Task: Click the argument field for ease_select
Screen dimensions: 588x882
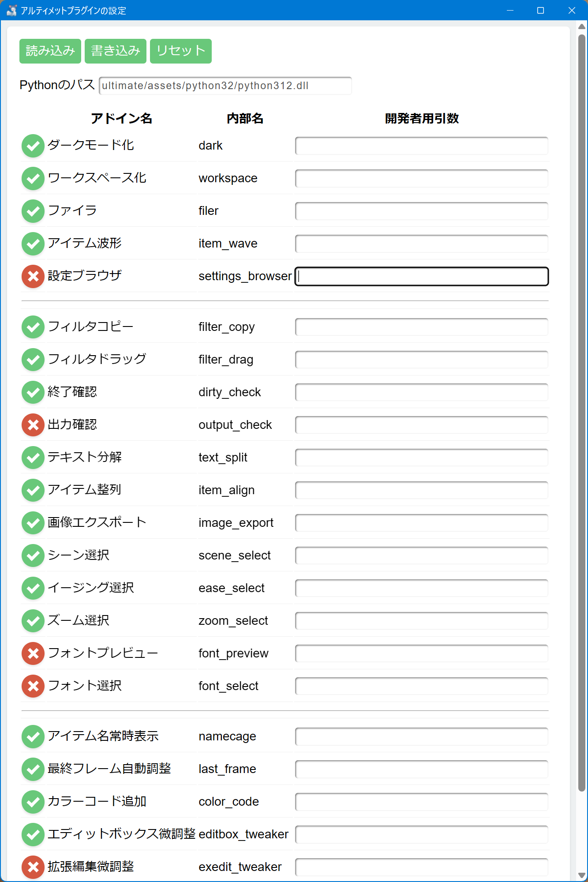Action: click(x=422, y=588)
